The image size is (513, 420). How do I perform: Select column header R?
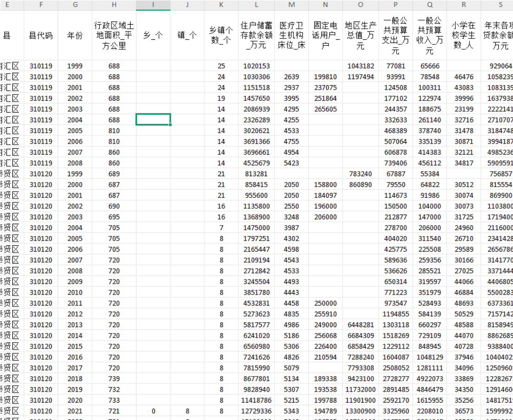[464, 5]
